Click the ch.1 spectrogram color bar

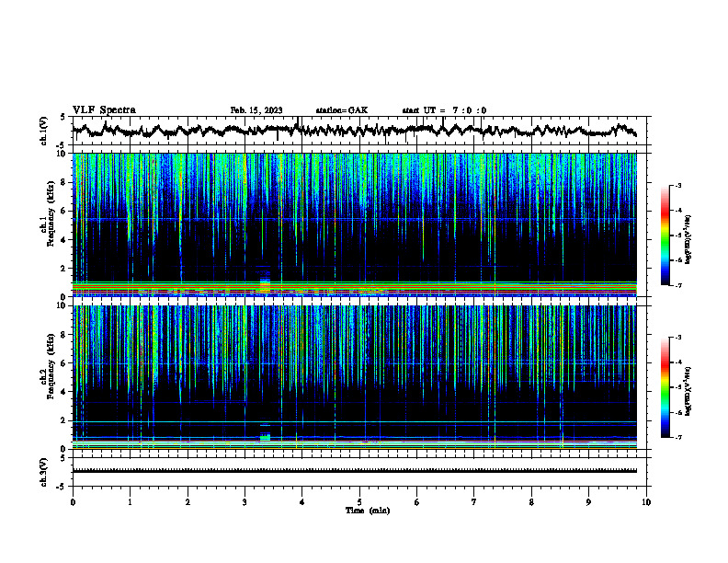tap(665, 236)
